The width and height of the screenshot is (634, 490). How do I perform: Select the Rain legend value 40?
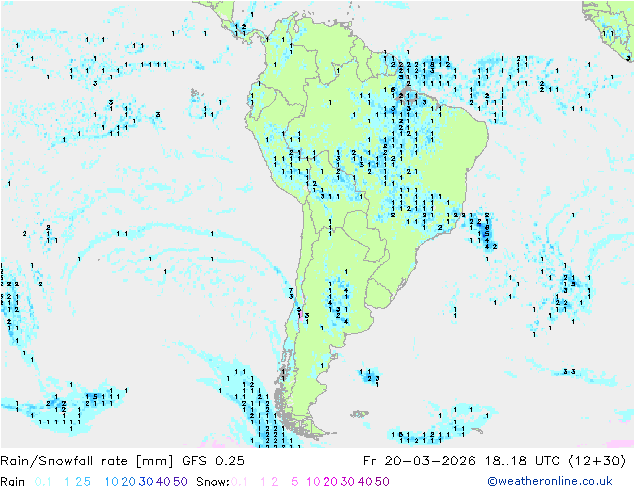[163, 482]
